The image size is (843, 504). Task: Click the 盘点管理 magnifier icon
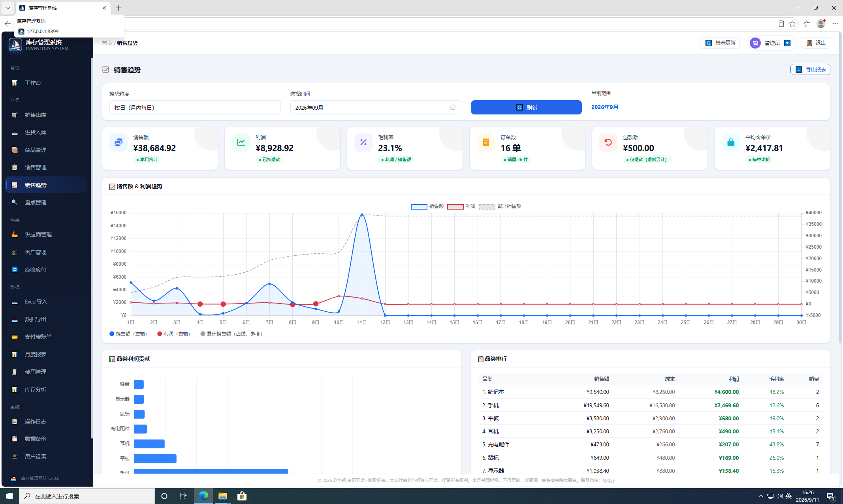(x=15, y=202)
